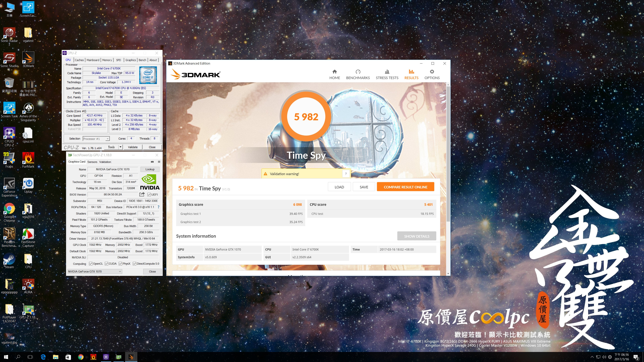
Task: Switch to the Memory tab in CPU-Z
Action: (107, 60)
